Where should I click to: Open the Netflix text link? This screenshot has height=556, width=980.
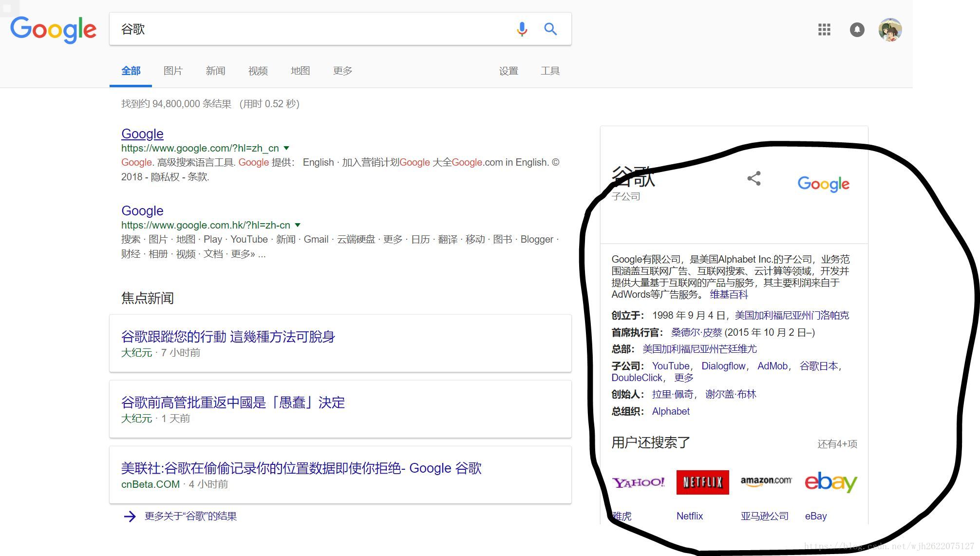[690, 516]
